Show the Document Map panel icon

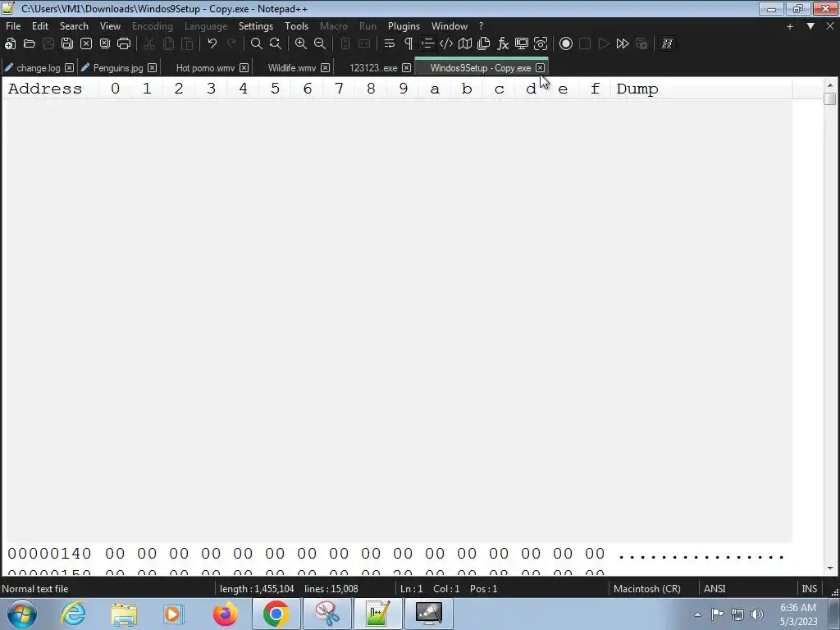pos(465,44)
